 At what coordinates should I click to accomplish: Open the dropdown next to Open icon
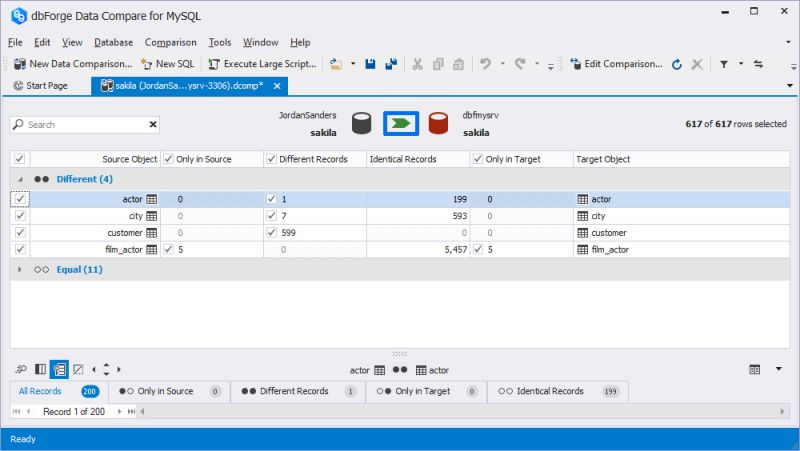[353, 64]
